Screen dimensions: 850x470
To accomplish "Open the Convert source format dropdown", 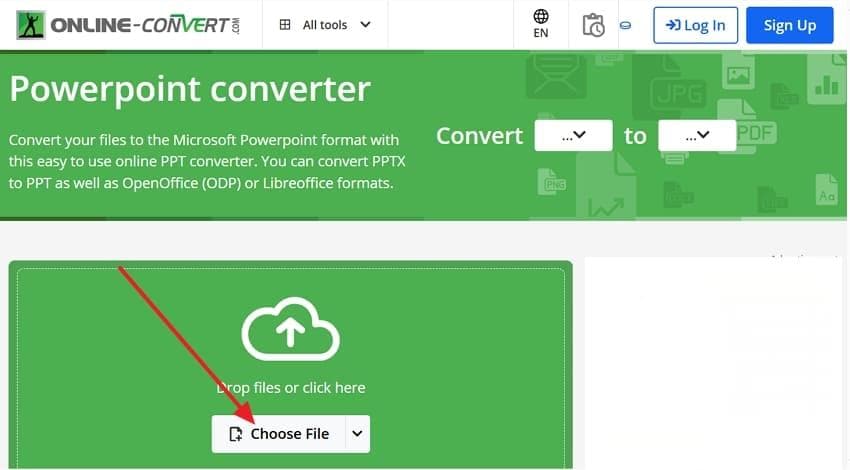I will (x=573, y=136).
